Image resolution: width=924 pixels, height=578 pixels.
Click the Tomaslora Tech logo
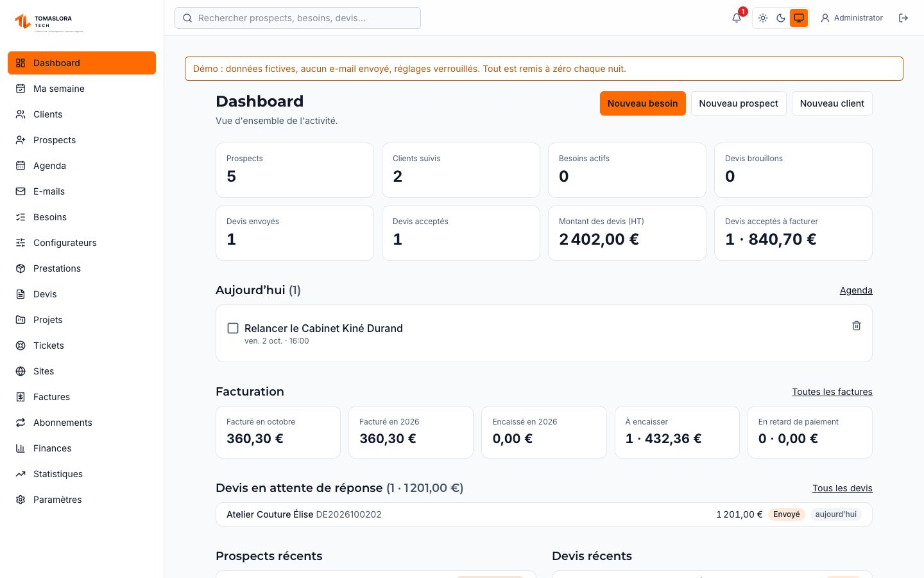coord(49,22)
